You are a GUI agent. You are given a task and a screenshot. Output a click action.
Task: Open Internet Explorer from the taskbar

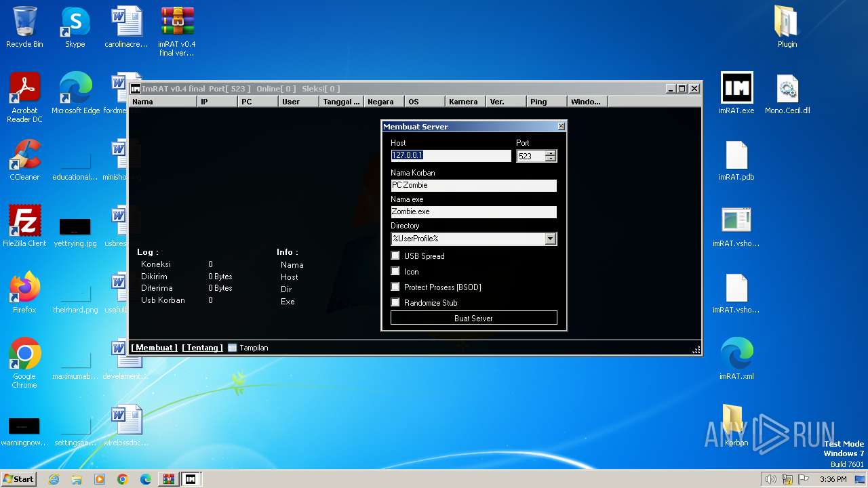54,479
